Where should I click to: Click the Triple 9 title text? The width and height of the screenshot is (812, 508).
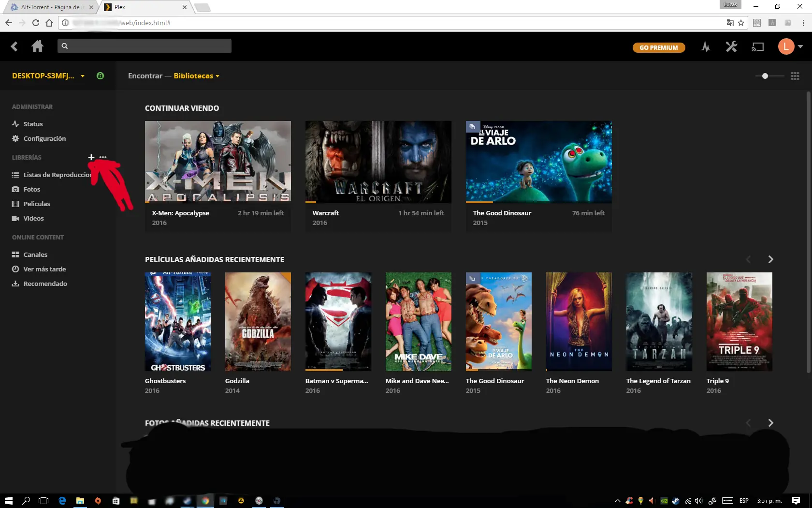[718, 381]
